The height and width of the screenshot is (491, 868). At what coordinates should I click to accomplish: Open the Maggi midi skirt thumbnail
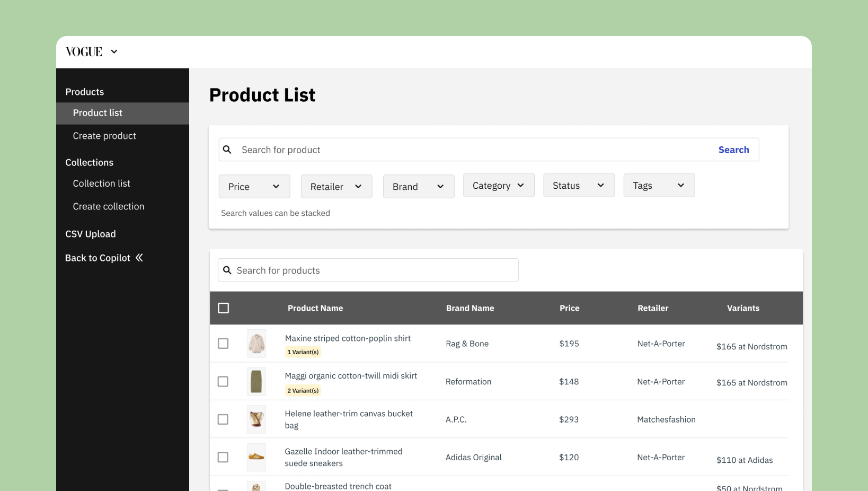256,382
